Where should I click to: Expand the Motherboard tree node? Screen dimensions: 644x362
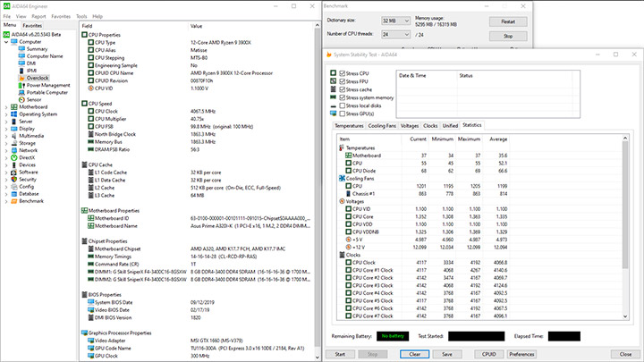pos(5,106)
